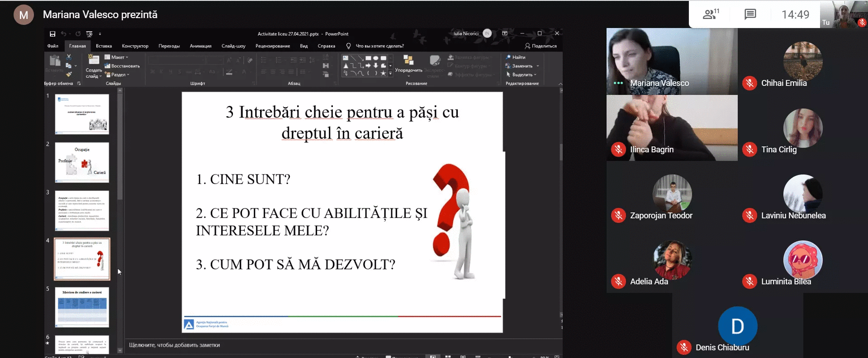868x358 pixels.
Task: Select the Format Painter brush icon
Action: (69, 74)
